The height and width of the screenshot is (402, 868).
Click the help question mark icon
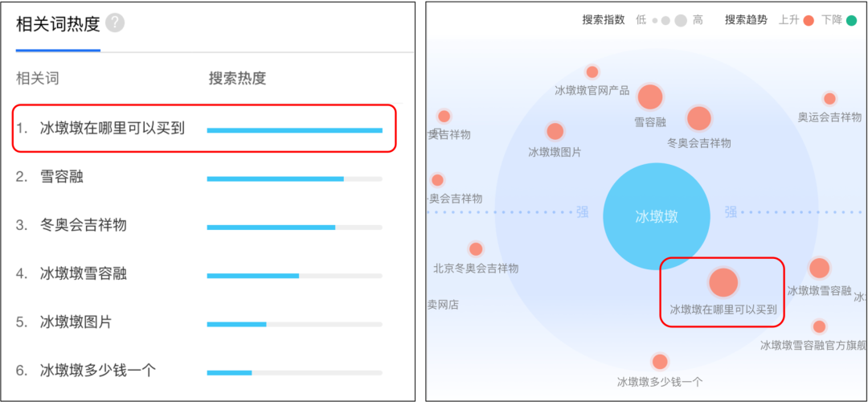pos(115,23)
